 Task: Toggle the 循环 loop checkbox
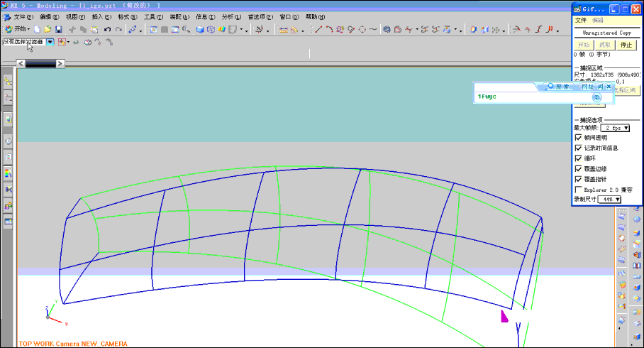[x=578, y=158]
